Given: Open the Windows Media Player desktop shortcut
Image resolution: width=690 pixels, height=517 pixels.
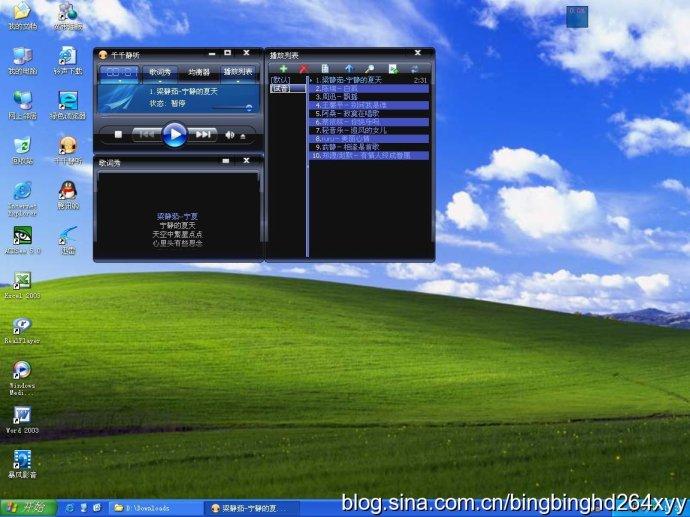Looking at the screenshot, I should point(22,378).
